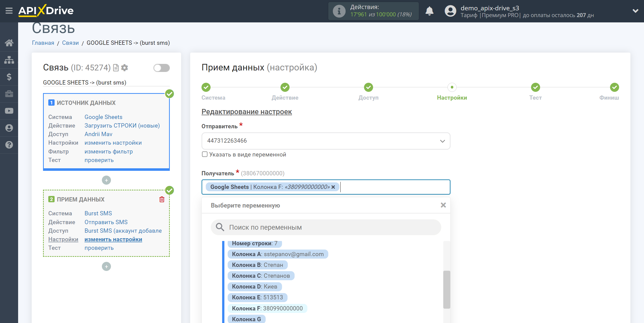Click the variable search field
This screenshot has height=323, width=644.
(326, 227)
